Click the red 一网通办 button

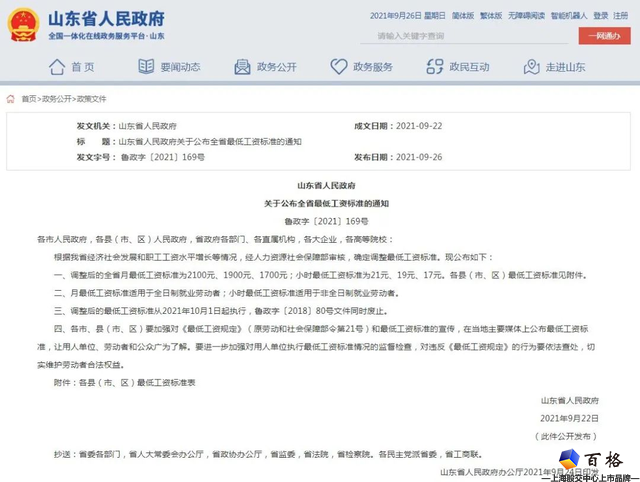tap(604, 36)
